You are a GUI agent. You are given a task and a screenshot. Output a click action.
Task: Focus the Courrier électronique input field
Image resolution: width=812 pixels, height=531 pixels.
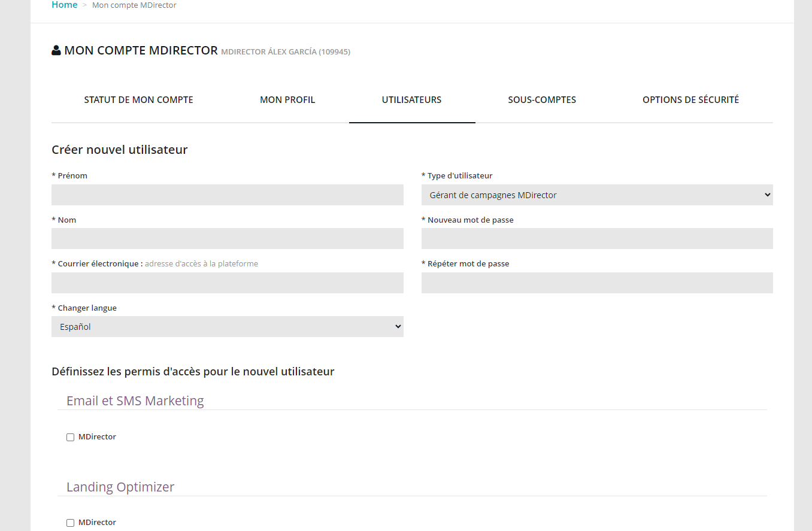click(227, 283)
